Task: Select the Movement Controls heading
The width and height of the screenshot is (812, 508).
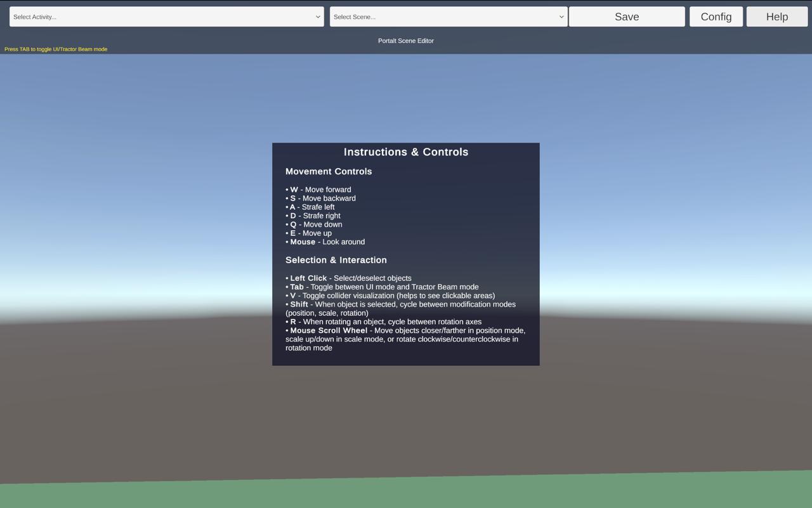Action: (x=329, y=172)
